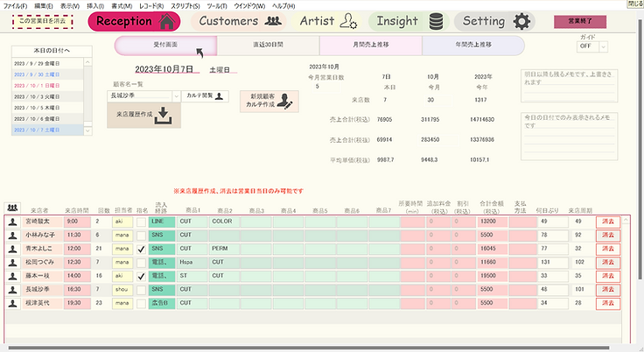The height and width of the screenshot is (352, 644).
Task: Click up arrow of date list scrollbar
Action: (x=87, y=62)
